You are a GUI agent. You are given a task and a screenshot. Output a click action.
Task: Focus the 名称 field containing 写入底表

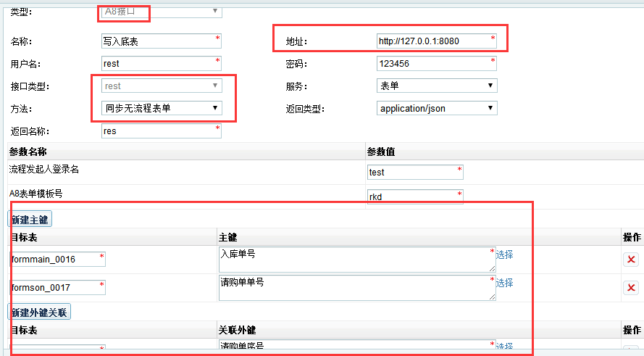point(162,41)
